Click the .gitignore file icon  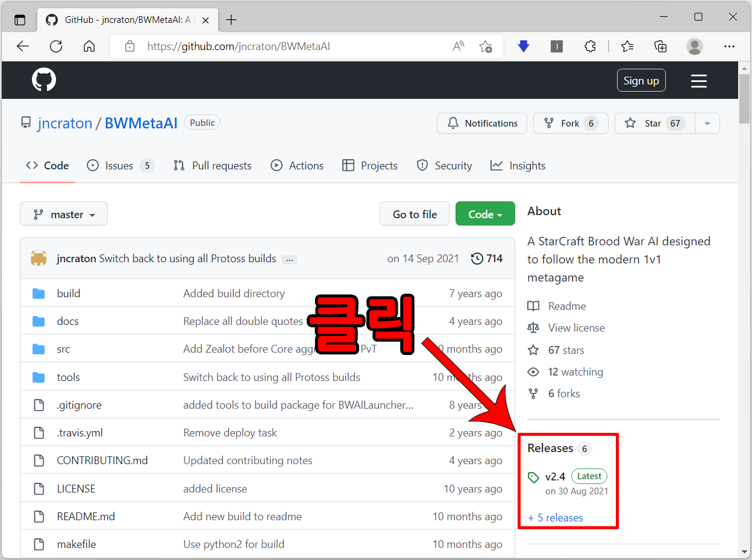(x=39, y=405)
